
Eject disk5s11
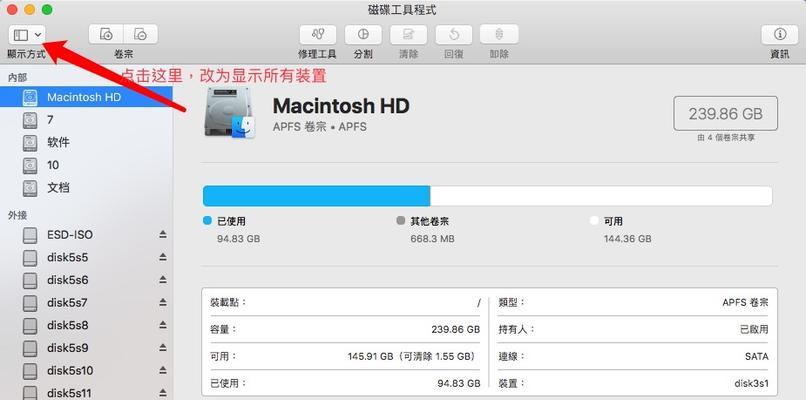(x=162, y=393)
